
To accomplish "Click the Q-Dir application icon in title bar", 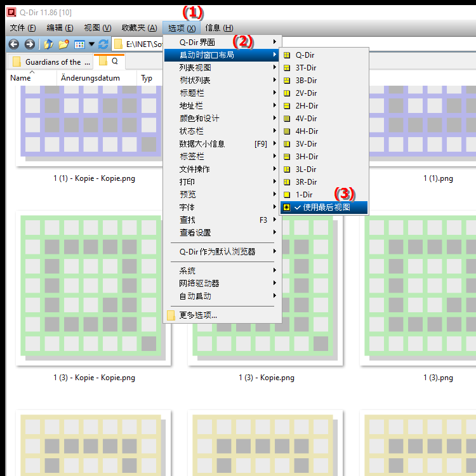I will pyautogui.click(x=11, y=13).
